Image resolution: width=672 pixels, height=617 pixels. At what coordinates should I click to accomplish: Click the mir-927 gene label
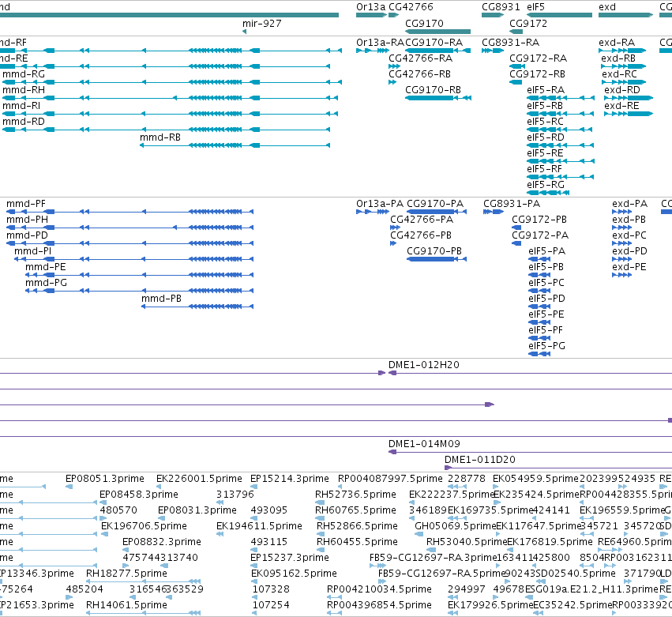[x=262, y=24]
